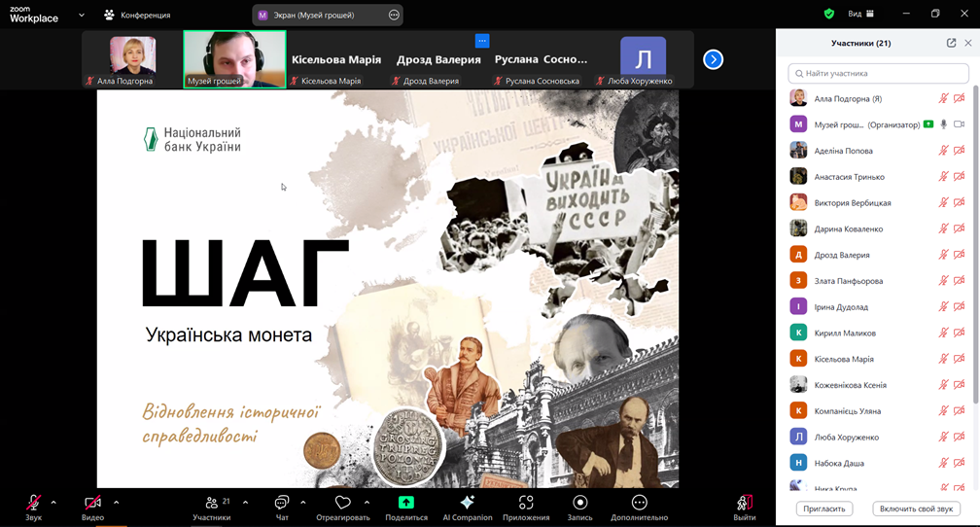The image size is (980, 527).
Task: Click the Найти участника search field
Action: [878, 73]
